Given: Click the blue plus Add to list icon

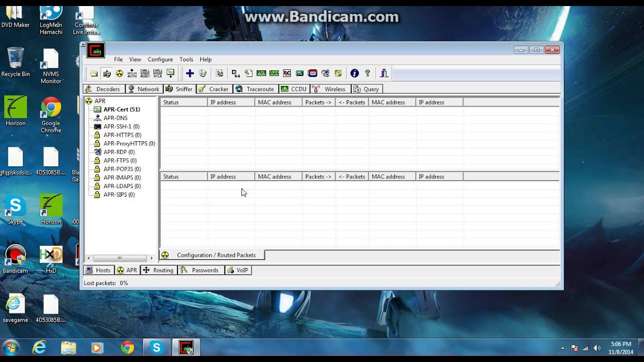Looking at the screenshot, I should click(x=190, y=73).
